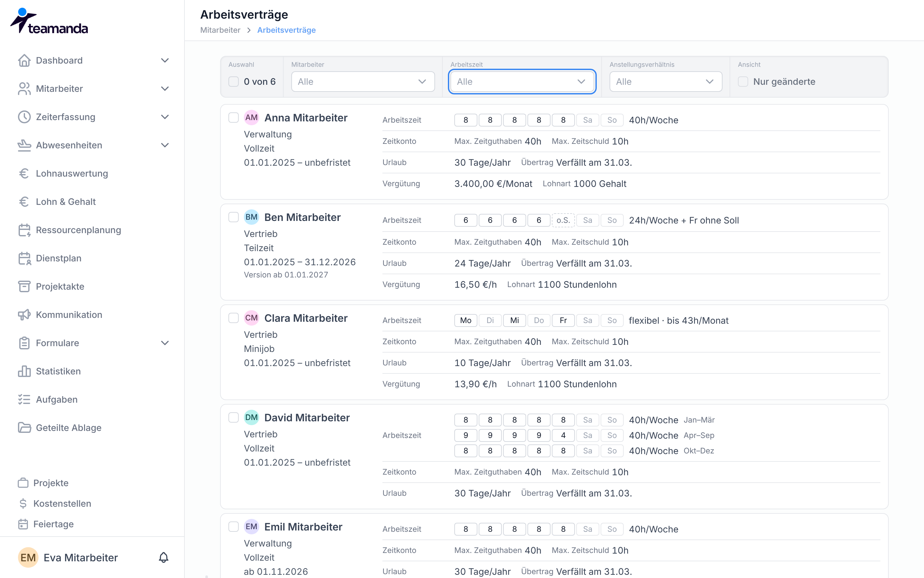Select Anna Mitarbeiter's contract checkbox
This screenshot has width=924, height=578.
(234, 117)
